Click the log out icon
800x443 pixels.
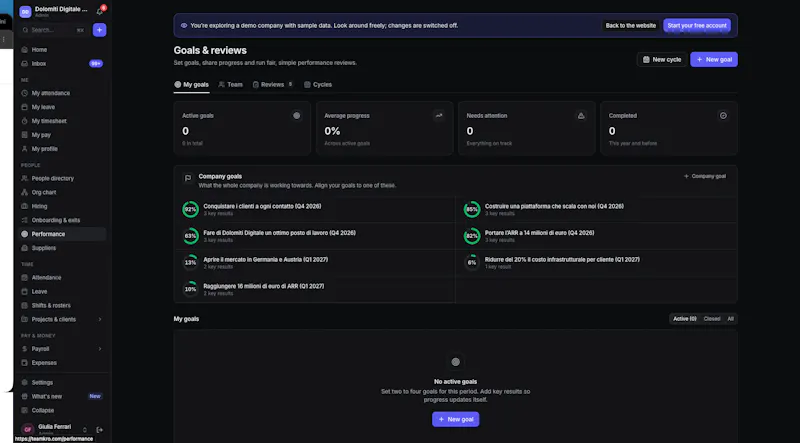pyautogui.click(x=99, y=430)
